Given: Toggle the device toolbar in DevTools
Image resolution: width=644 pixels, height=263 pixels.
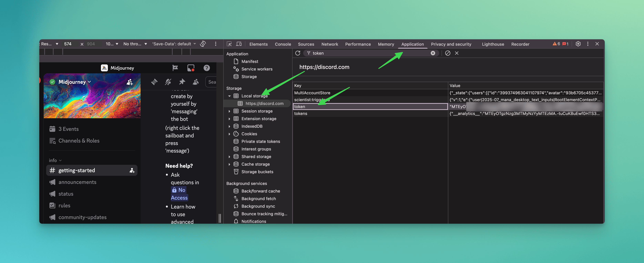Looking at the screenshot, I should [239, 44].
